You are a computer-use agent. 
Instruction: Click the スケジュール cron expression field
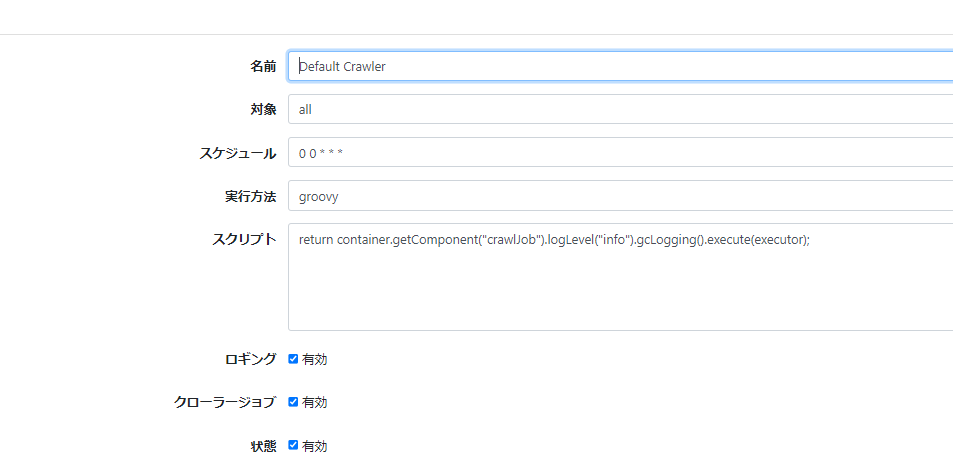[x=620, y=153]
